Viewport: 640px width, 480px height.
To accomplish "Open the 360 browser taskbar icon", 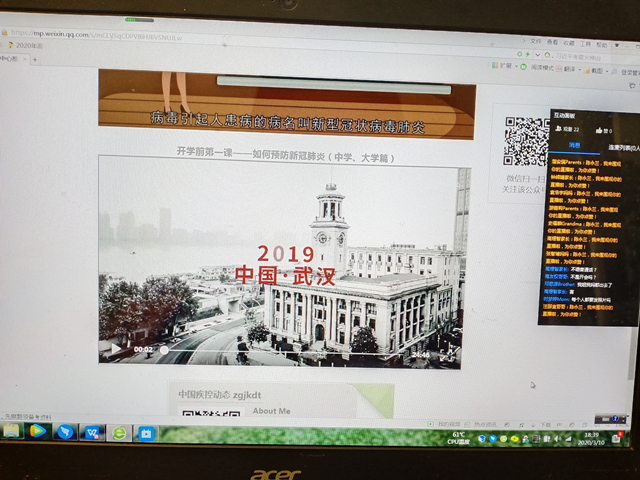I will tap(119, 433).
